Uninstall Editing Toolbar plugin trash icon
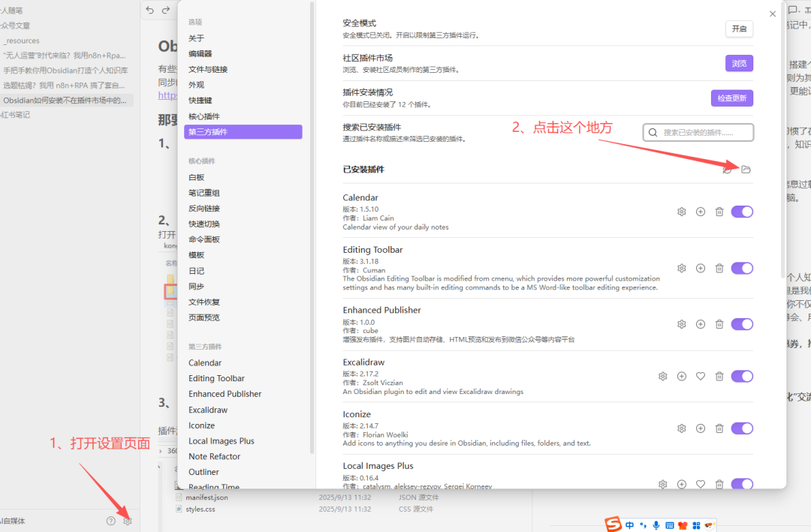The height and width of the screenshot is (532, 811). tap(719, 269)
